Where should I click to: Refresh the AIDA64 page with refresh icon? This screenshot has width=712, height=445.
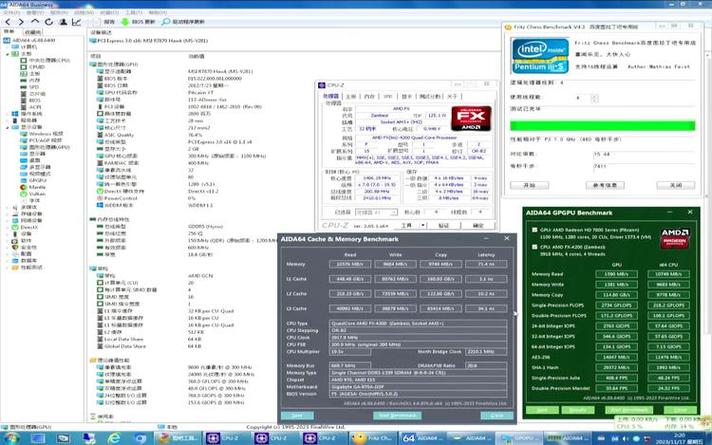click(x=49, y=22)
